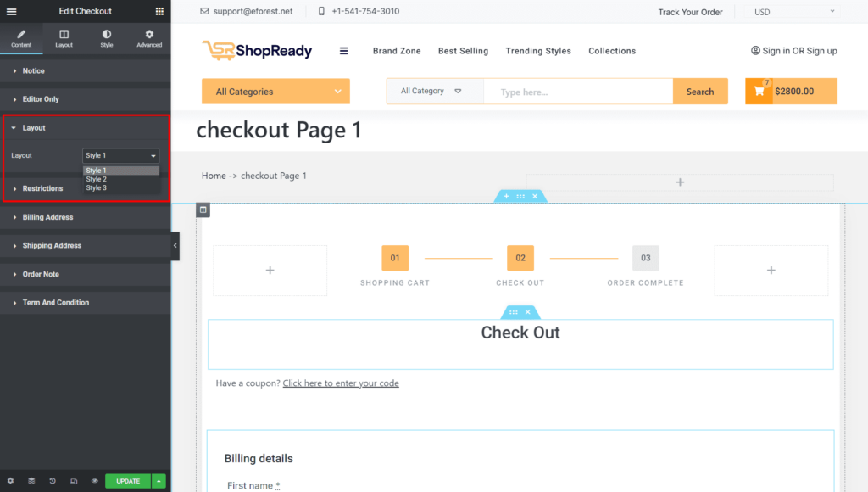Switch to the Advanced tab
This screenshot has height=492, width=868.
[149, 38]
